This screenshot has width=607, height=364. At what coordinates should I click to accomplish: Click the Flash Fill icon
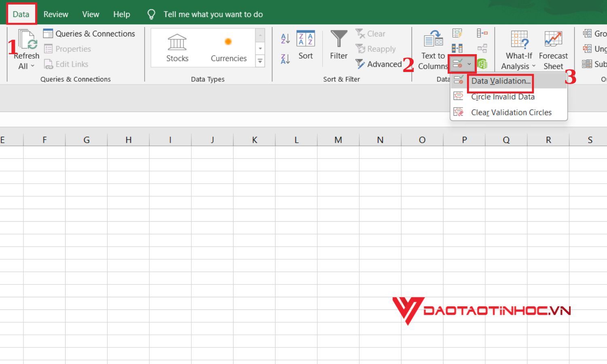click(457, 33)
